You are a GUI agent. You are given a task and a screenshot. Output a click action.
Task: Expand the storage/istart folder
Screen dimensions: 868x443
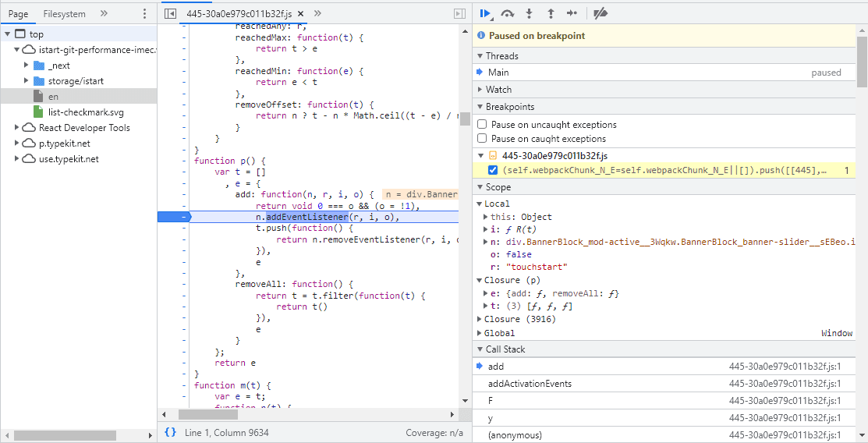26,81
